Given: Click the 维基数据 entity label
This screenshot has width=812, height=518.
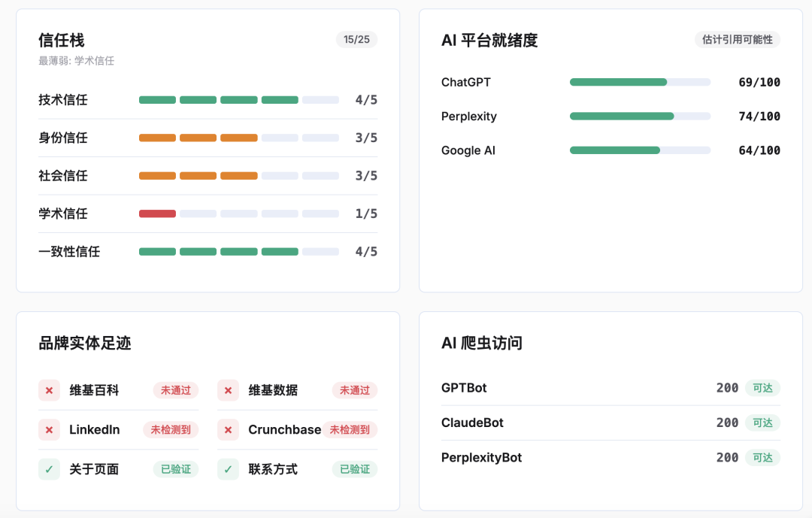Looking at the screenshot, I should [273, 391].
